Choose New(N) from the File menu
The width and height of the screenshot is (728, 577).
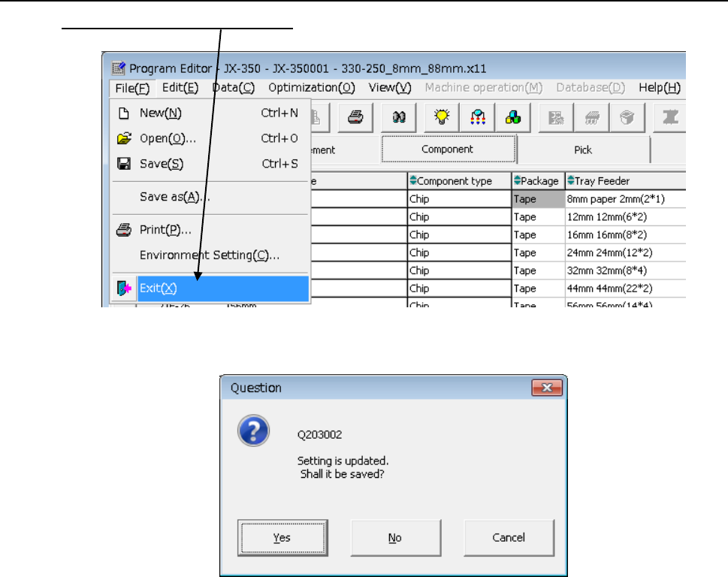click(210, 113)
